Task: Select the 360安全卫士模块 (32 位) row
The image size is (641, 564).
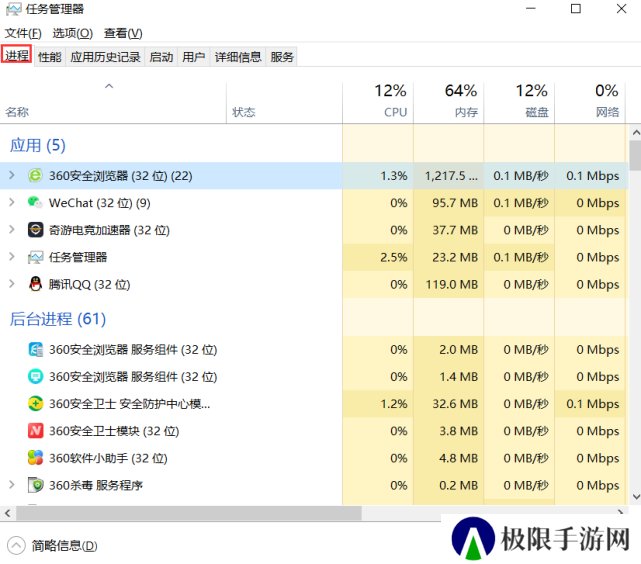Action: click(x=313, y=431)
